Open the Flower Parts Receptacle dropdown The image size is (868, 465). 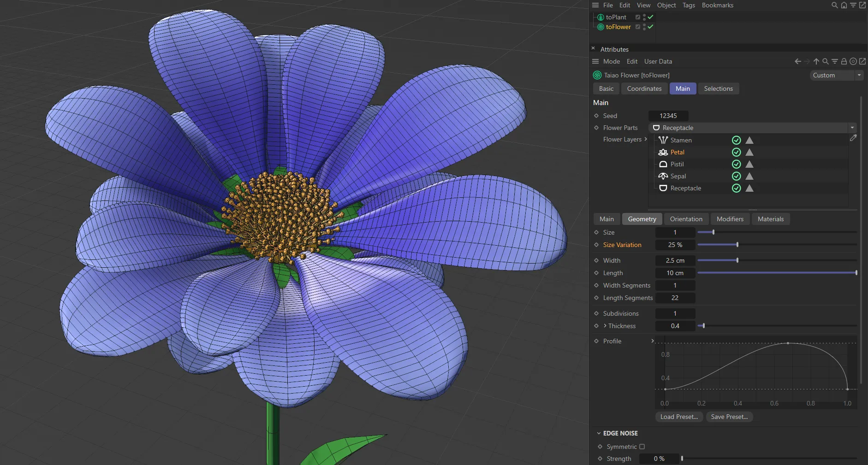pos(851,128)
